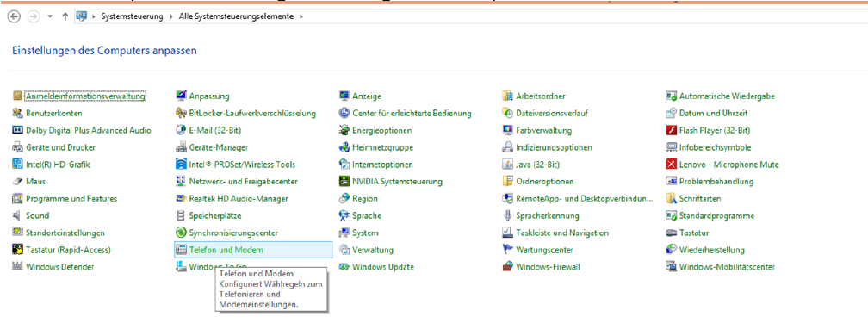Open the Standardprogramme link
The image size is (868, 323).
tap(716, 215)
